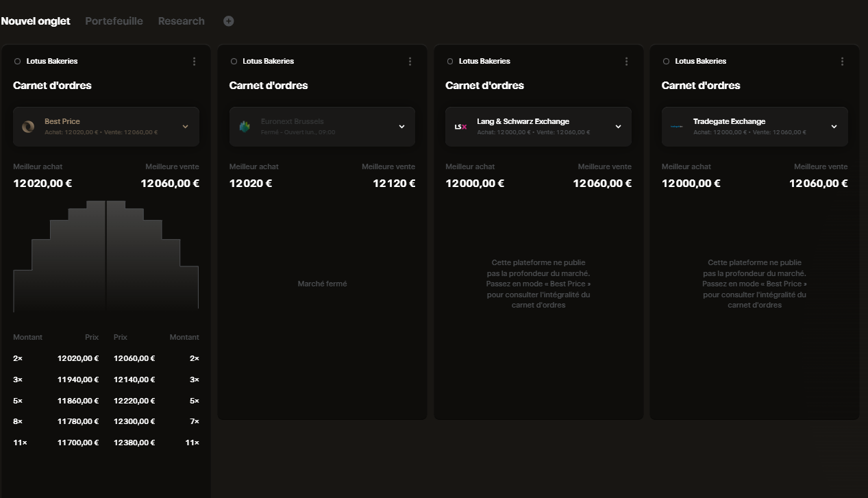The width and height of the screenshot is (868, 498).
Task: Select ask price 12 300,00 €
Action: (x=134, y=421)
